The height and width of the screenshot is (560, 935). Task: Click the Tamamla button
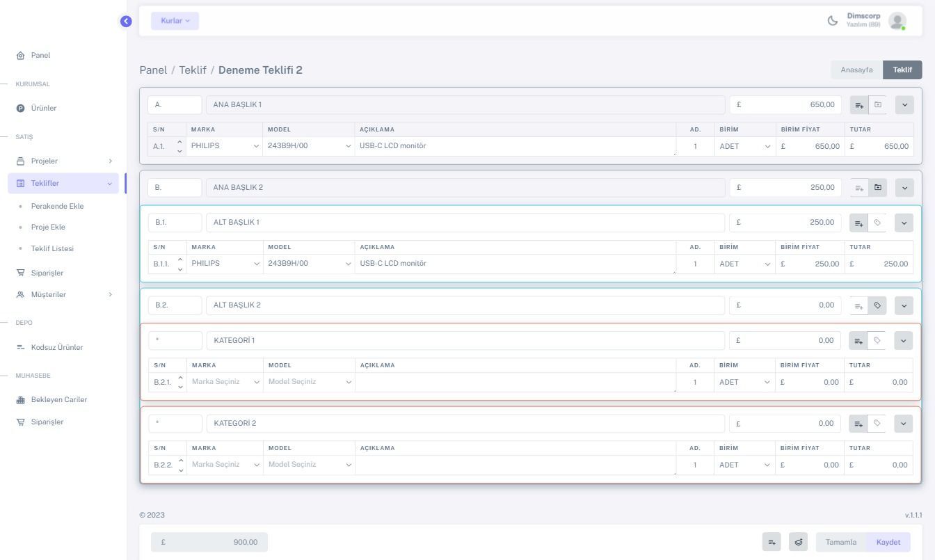[840, 542]
